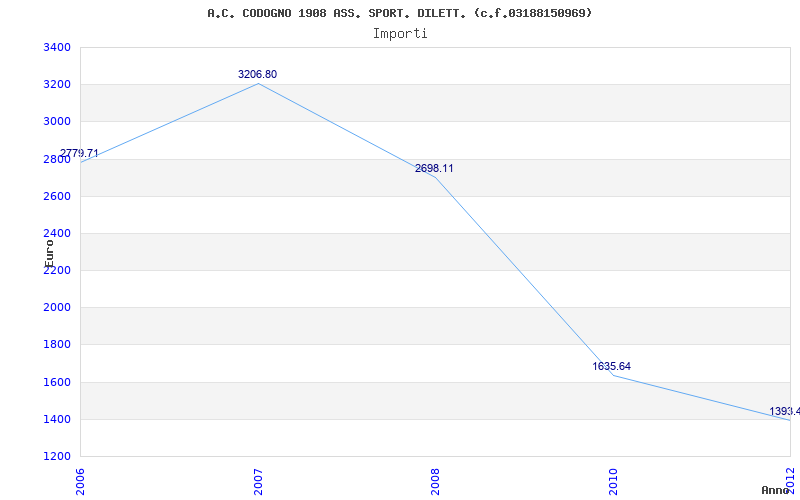Click the 'Importi' subtitle

click(400, 34)
